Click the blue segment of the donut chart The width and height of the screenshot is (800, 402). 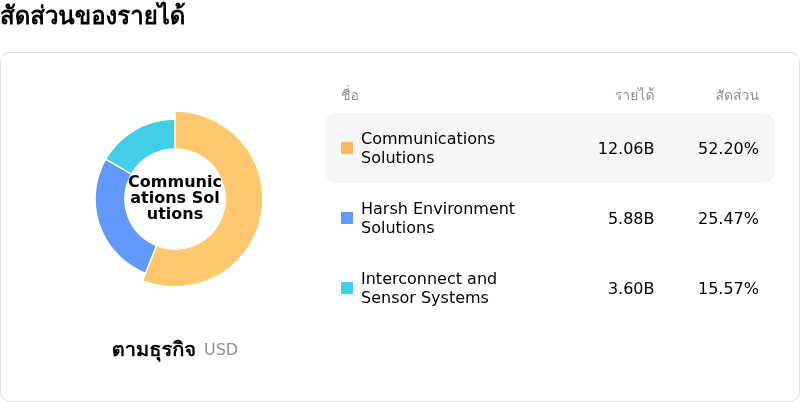tap(116, 220)
